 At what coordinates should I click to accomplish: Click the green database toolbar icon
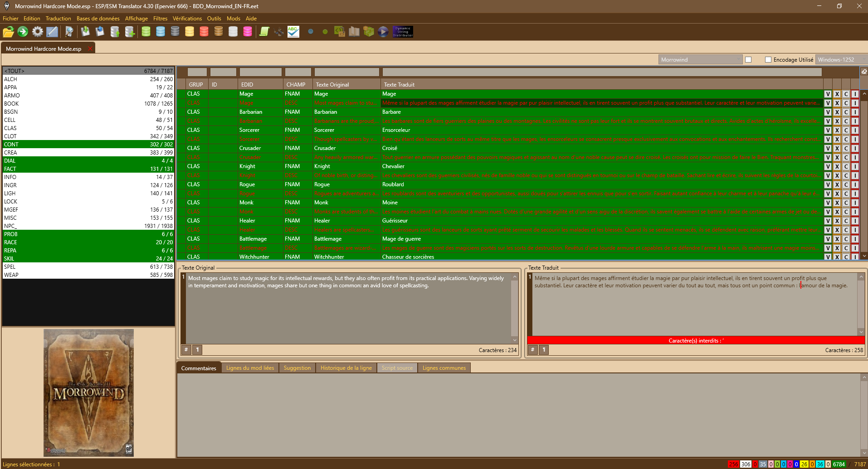coord(146,32)
